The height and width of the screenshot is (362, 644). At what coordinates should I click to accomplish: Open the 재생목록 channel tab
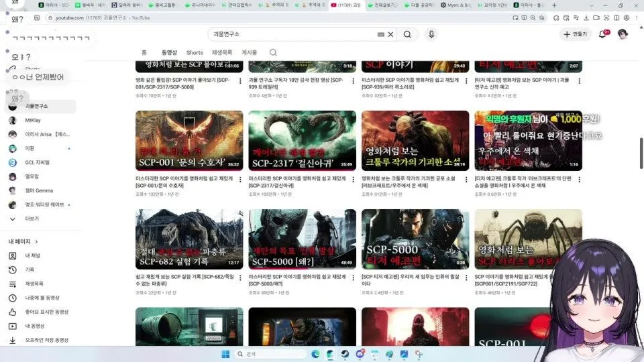[x=222, y=52]
